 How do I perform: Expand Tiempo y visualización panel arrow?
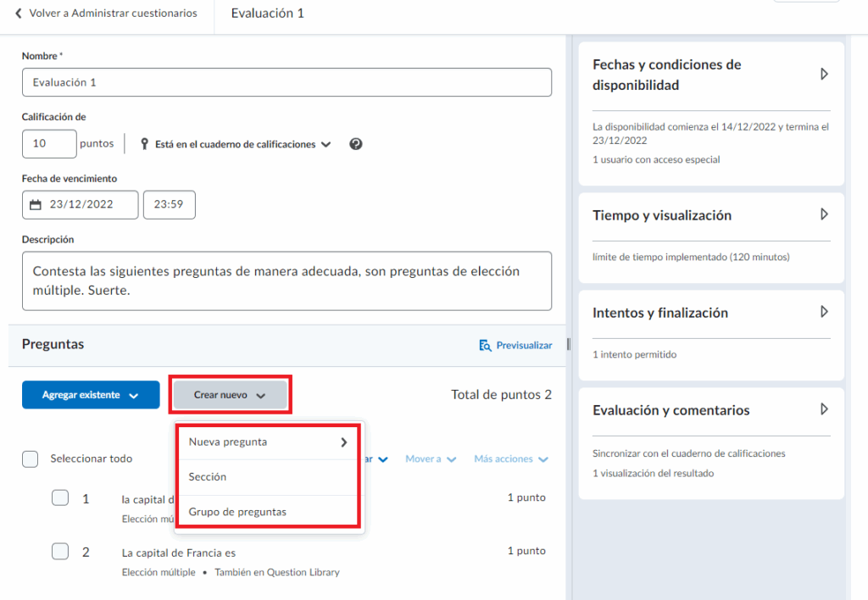(x=823, y=215)
